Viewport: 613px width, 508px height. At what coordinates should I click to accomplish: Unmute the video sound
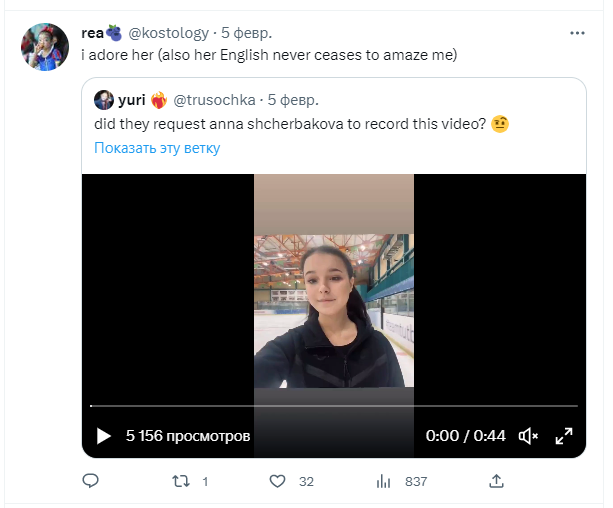(x=529, y=436)
